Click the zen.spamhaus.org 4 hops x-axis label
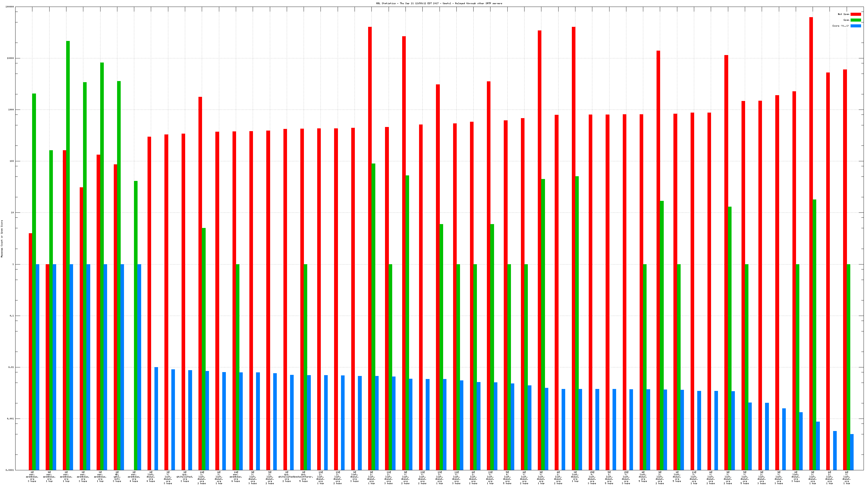The width and height of the screenshot is (868, 488). tap(134, 477)
